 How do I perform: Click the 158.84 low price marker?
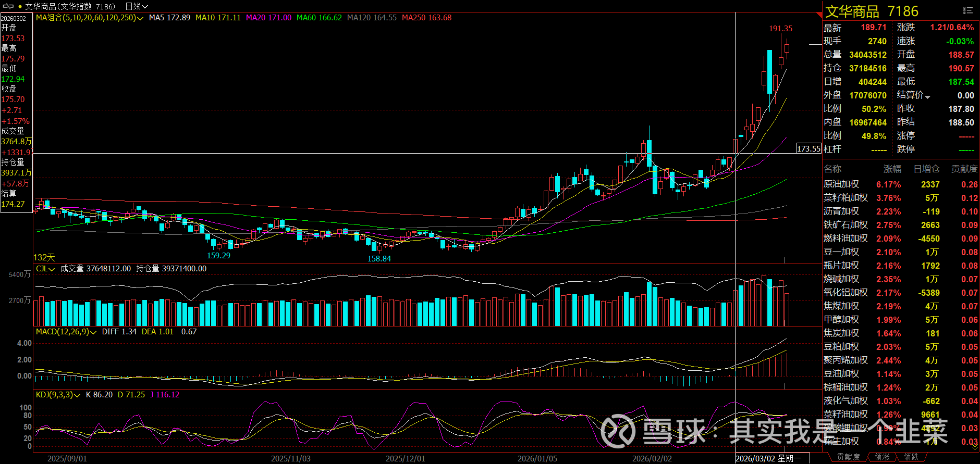379,259
